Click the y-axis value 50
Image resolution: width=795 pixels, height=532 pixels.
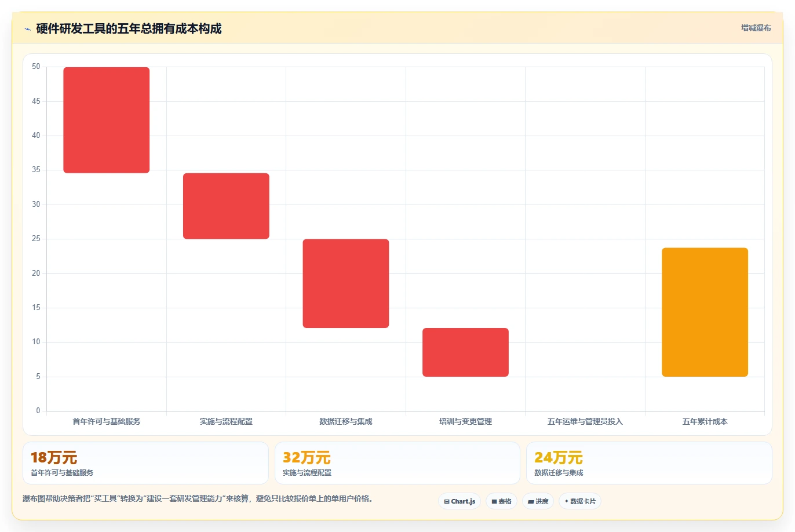pos(36,67)
